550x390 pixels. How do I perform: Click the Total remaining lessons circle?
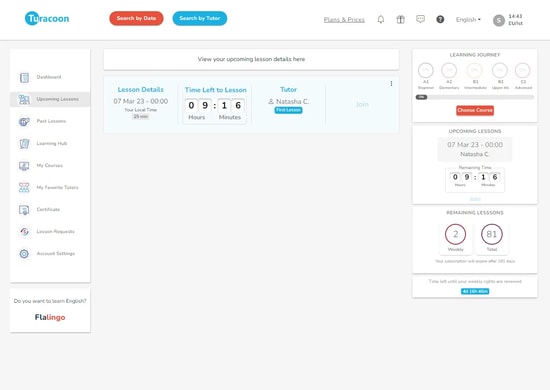492,234
